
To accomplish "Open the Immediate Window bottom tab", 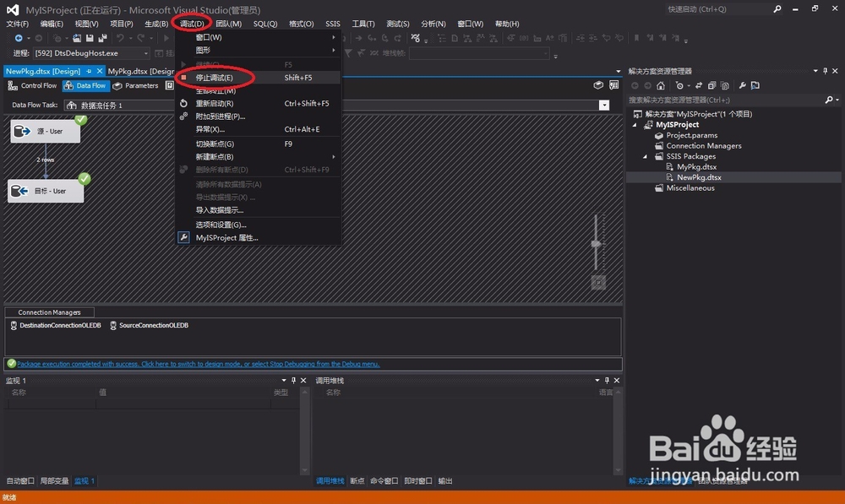I will pos(418,481).
